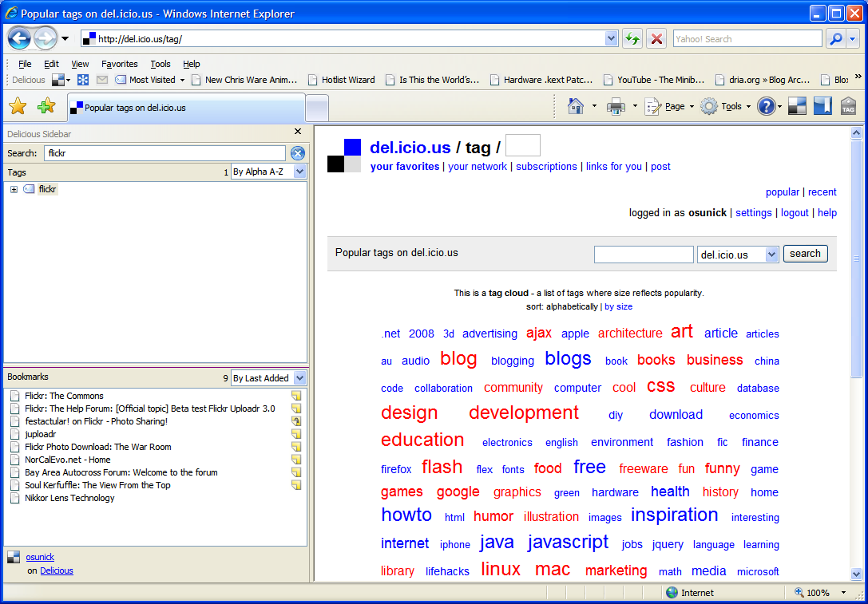Refresh the page with green arrows icon
The height and width of the screenshot is (604, 868).
(632, 39)
